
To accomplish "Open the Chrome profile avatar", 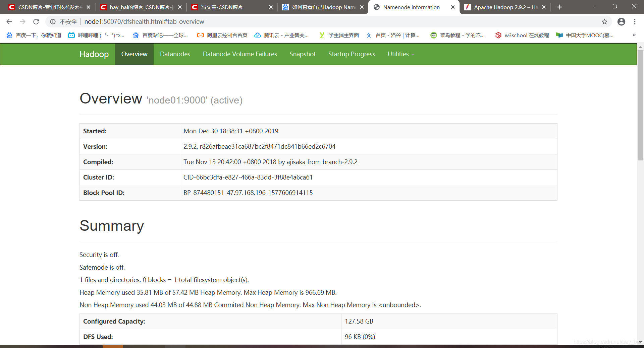I will point(621,22).
